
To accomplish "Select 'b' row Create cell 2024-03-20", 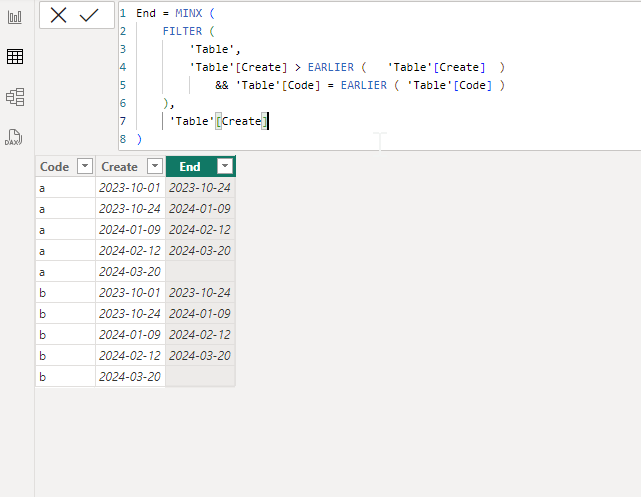I will (130, 376).
